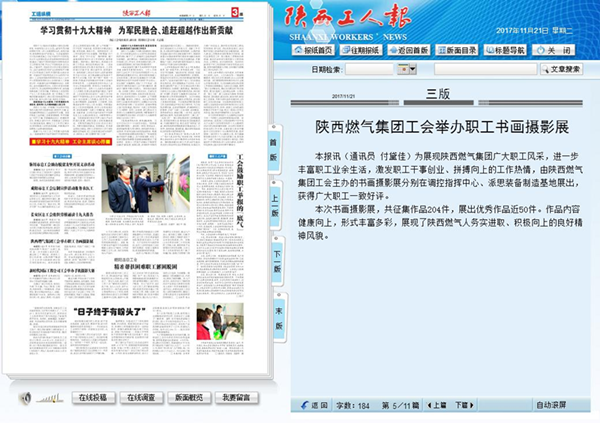Focus the article search text field
This screenshot has height=423, width=600.
485,69
